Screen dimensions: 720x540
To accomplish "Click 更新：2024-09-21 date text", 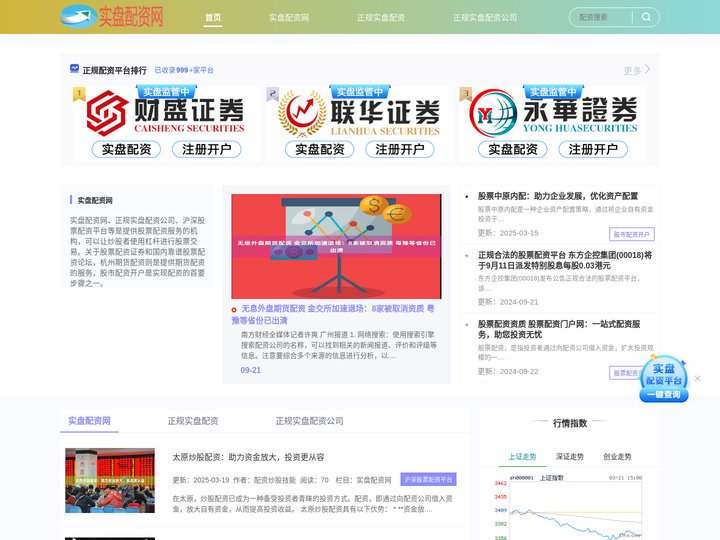I will pyautogui.click(x=508, y=302).
